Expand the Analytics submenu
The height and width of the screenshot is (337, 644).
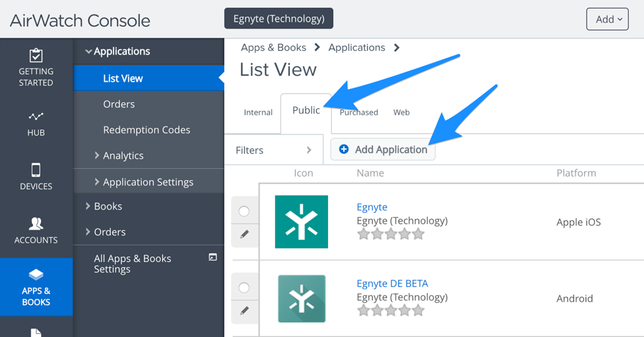(x=97, y=155)
